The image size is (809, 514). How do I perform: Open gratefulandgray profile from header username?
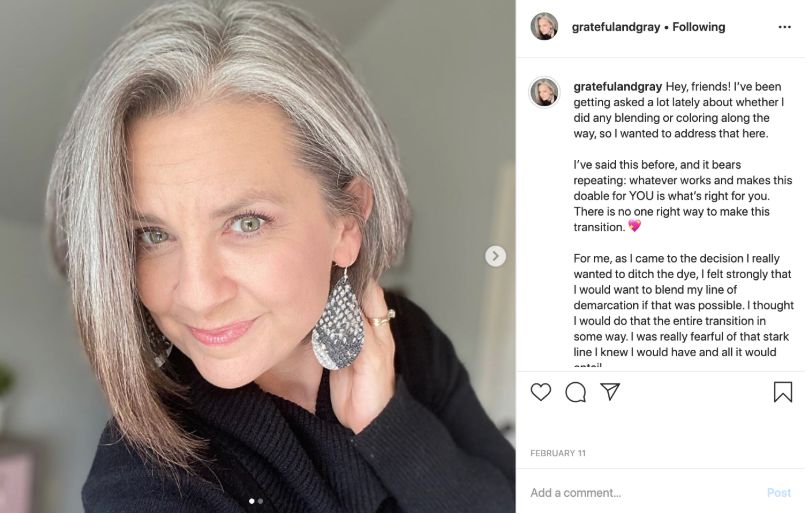click(x=615, y=27)
